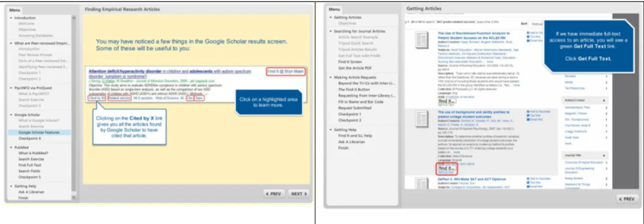Collapse the Searching for Journal Articles section
The width and height of the screenshot is (644, 224).
[x=331, y=31]
